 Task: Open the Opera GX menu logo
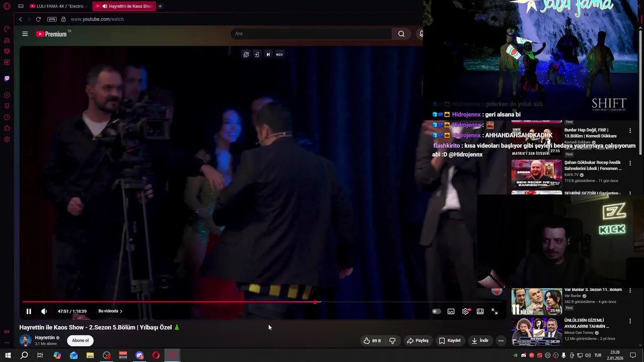[7, 6]
